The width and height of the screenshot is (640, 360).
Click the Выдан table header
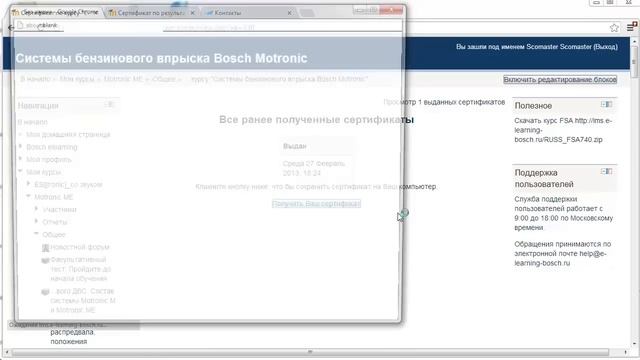click(295, 146)
